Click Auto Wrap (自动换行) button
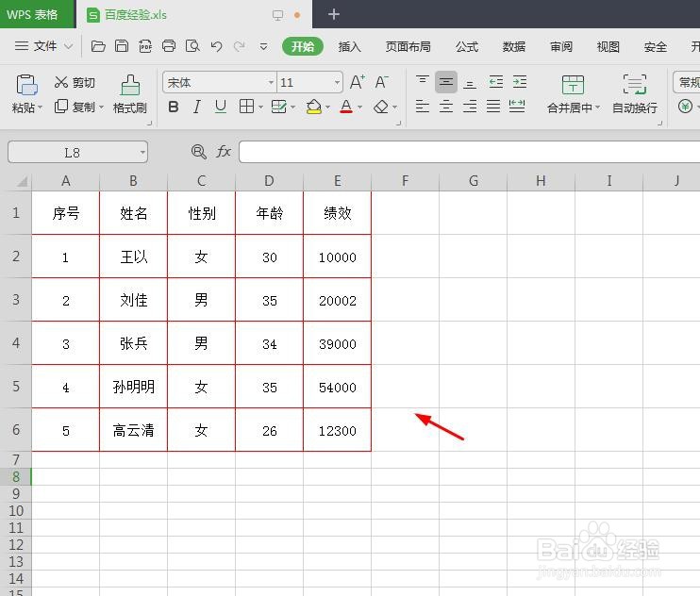The width and height of the screenshot is (700, 596). click(x=634, y=94)
